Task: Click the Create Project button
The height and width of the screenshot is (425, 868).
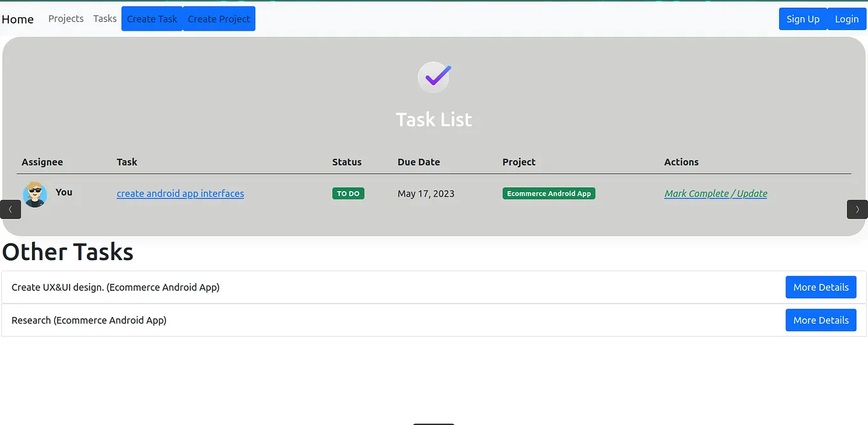Action: pyautogui.click(x=219, y=19)
